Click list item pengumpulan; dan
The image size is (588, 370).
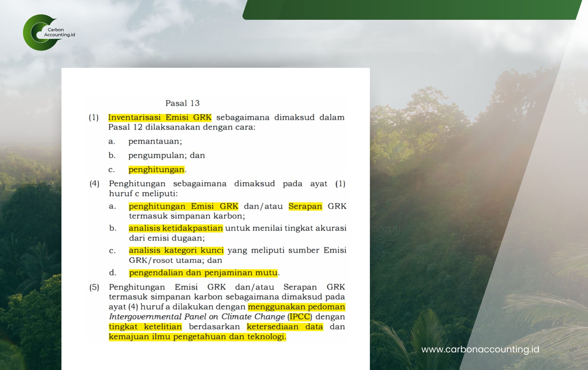tap(167, 155)
